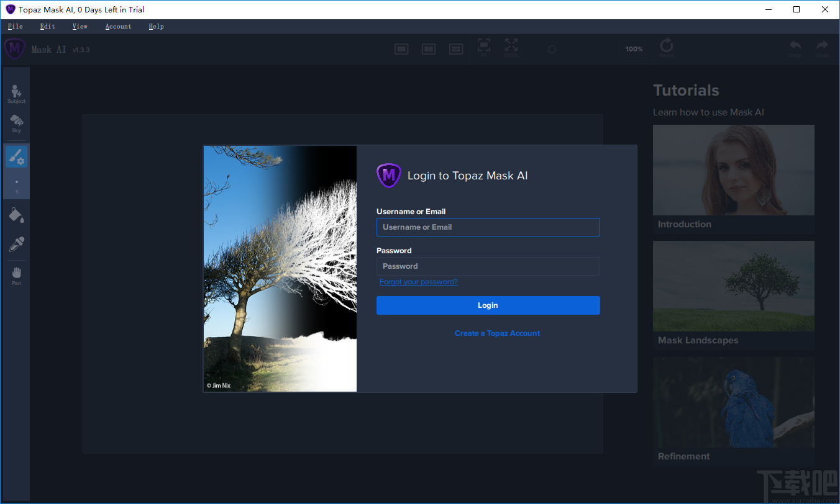Screen dimensions: 840x504
Task: Click the Reset icon in toolbar
Action: click(667, 48)
